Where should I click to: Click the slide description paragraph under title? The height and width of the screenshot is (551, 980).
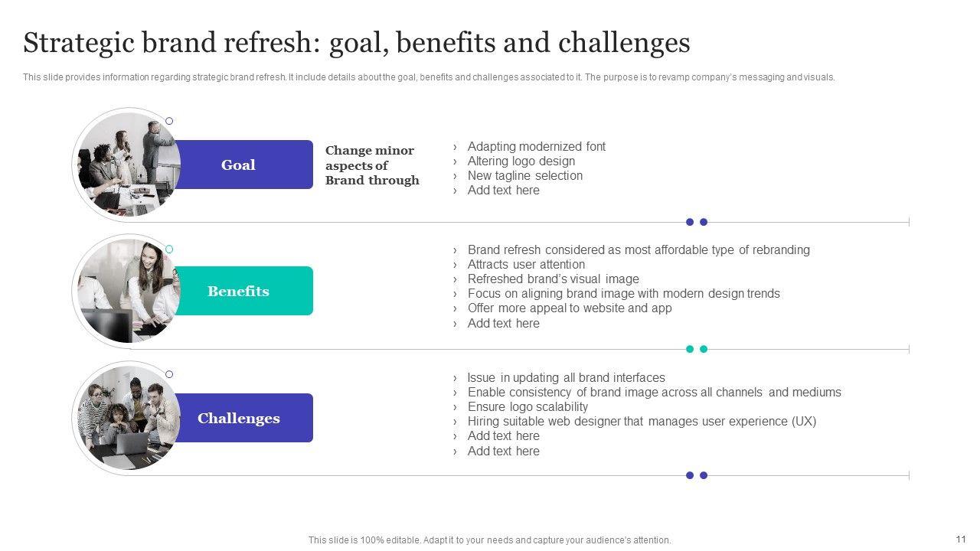tap(429, 77)
